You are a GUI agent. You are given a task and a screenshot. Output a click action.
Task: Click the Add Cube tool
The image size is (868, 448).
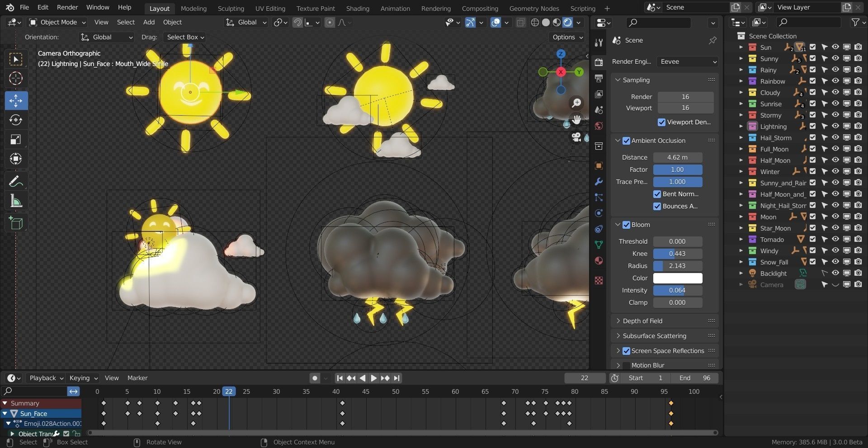[x=16, y=223]
